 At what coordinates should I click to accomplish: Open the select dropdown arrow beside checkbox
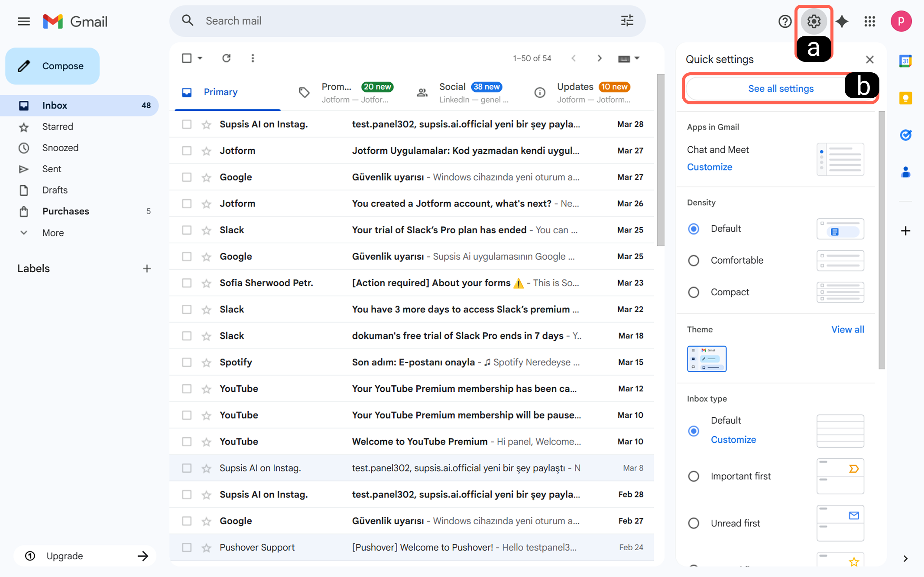(x=200, y=58)
